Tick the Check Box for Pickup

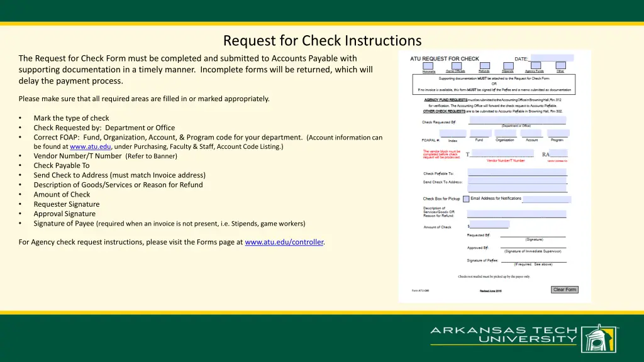pos(466,199)
